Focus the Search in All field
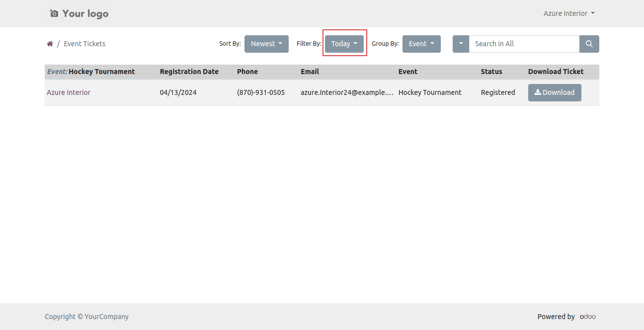 click(x=524, y=44)
